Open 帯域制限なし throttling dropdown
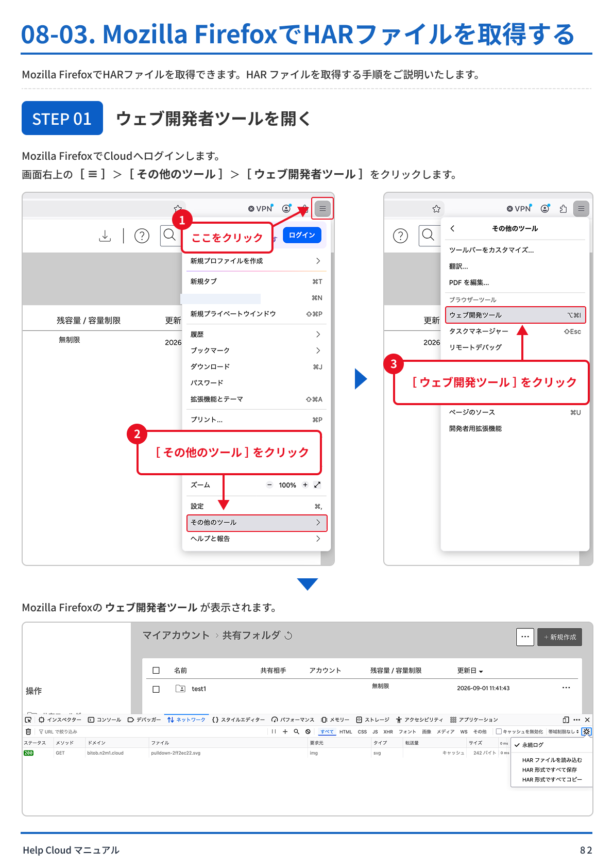 coord(564,731)
